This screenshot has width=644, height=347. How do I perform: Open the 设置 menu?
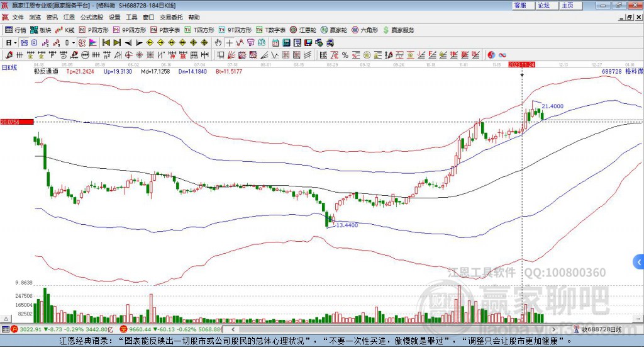tap(114, 17)
